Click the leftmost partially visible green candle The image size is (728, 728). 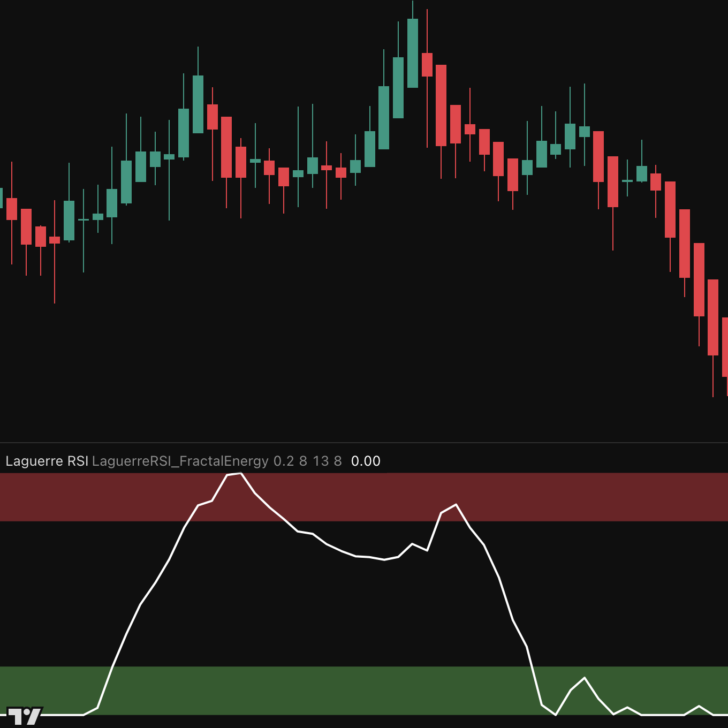2,198
